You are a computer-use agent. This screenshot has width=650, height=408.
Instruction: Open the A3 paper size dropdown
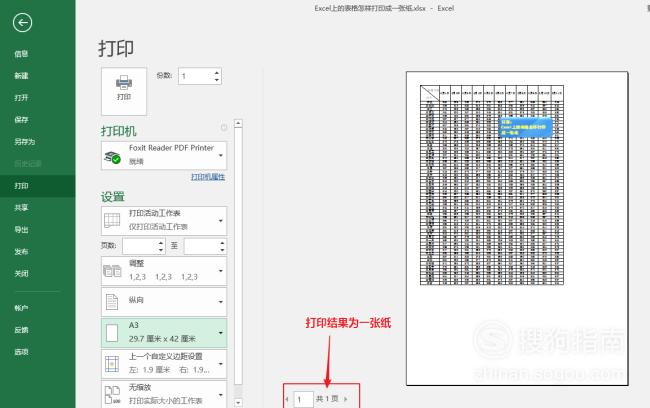[164, 333]
